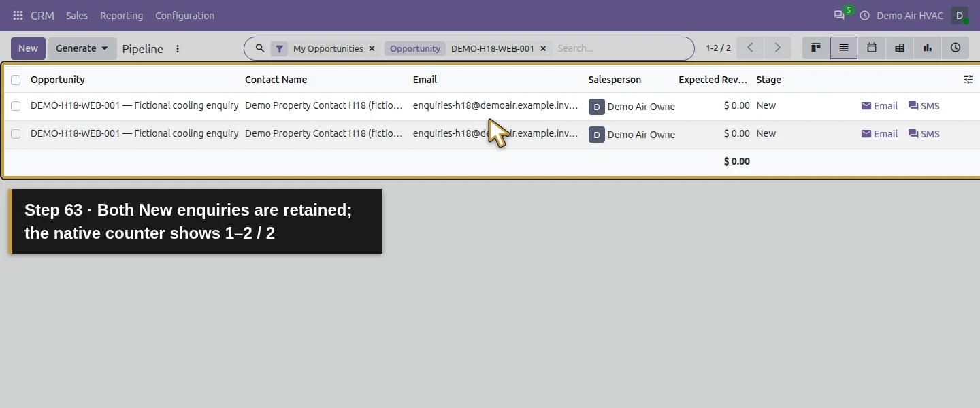Toggle the select-all checkbox in header

[16, 80]
